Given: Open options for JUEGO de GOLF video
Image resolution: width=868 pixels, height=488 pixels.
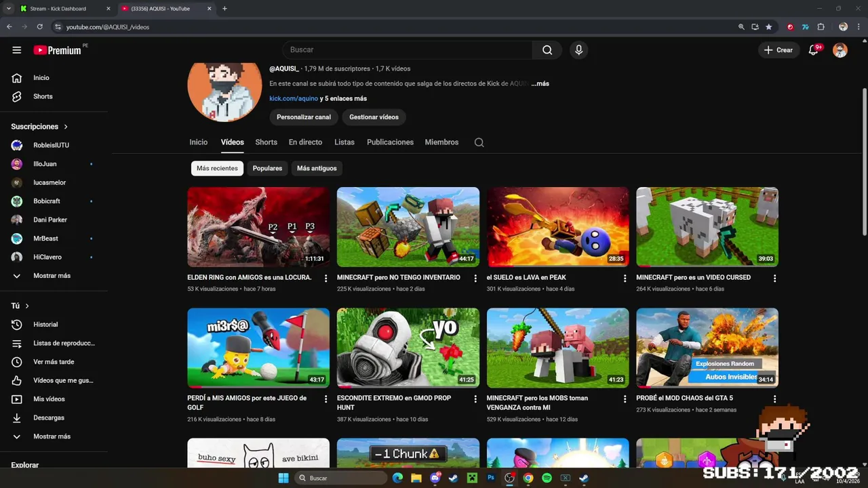Looking at the screenshot, I should [325, 399].
